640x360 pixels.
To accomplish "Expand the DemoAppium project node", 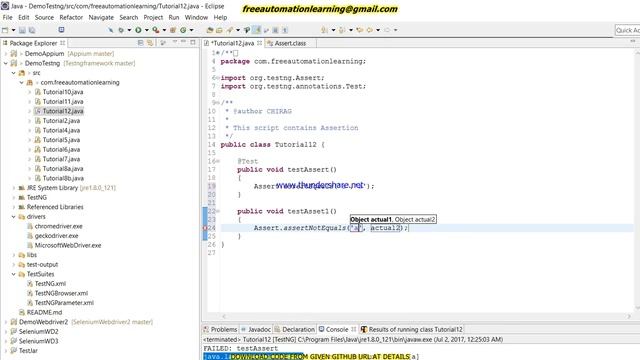I will (x=6, y=53).
